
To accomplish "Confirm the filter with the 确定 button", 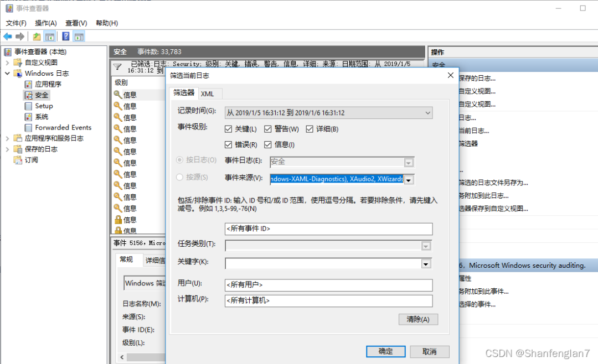I will coord(385,351).
